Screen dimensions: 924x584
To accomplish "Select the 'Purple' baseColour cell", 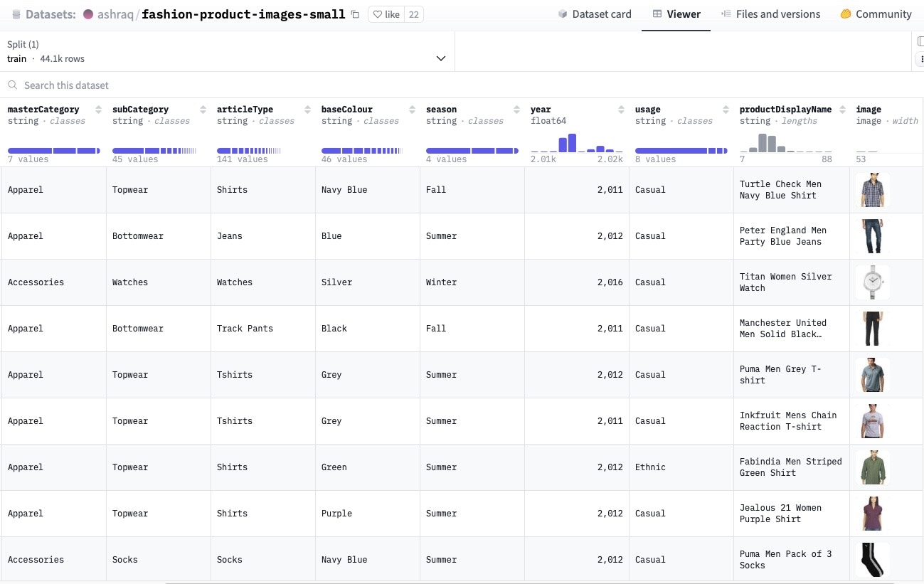I will (x=368, y=514).
